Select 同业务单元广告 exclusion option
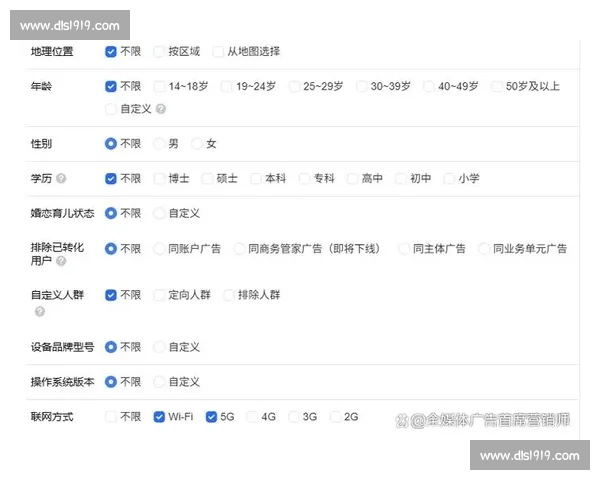600x480 pixels. [x=483, y=249]
